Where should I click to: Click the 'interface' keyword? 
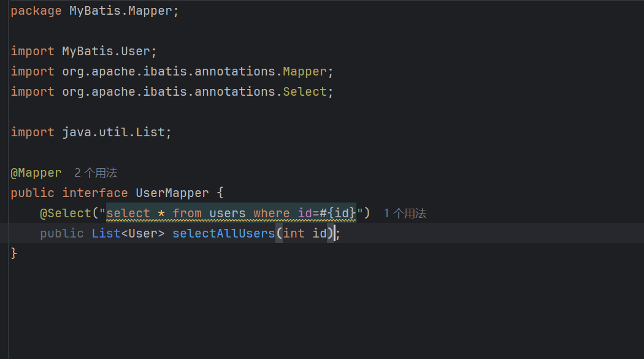pyautogui.click(x=95, y=193)
